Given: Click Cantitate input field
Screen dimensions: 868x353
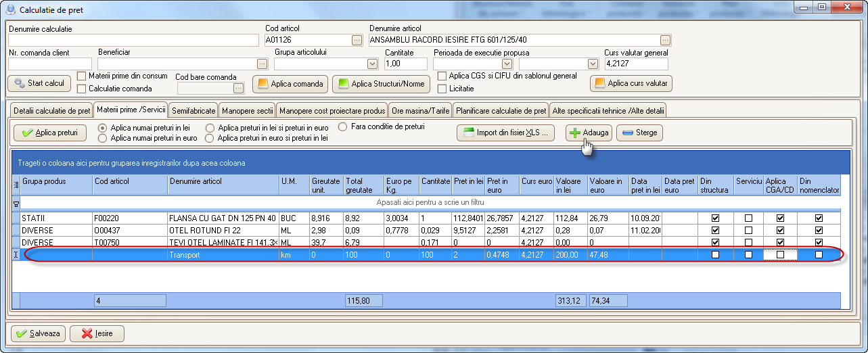Looking at the screenshot, I should coord(406,64).
